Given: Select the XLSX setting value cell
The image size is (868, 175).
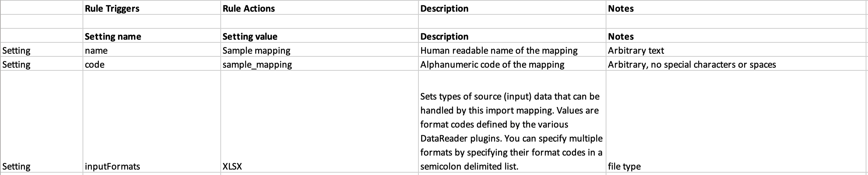Looking at the screenshot, I should point(320,121).
